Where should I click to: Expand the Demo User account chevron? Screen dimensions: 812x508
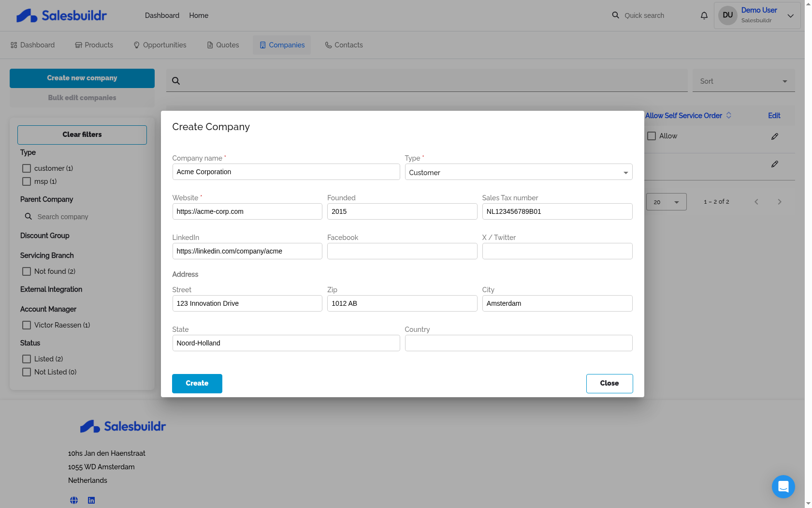coord(791,15)
